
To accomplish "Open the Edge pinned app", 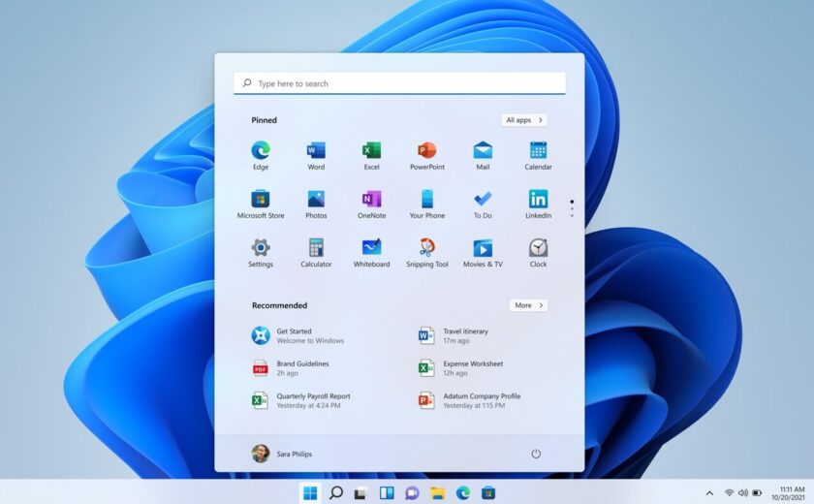I will (x=261, y=156).
